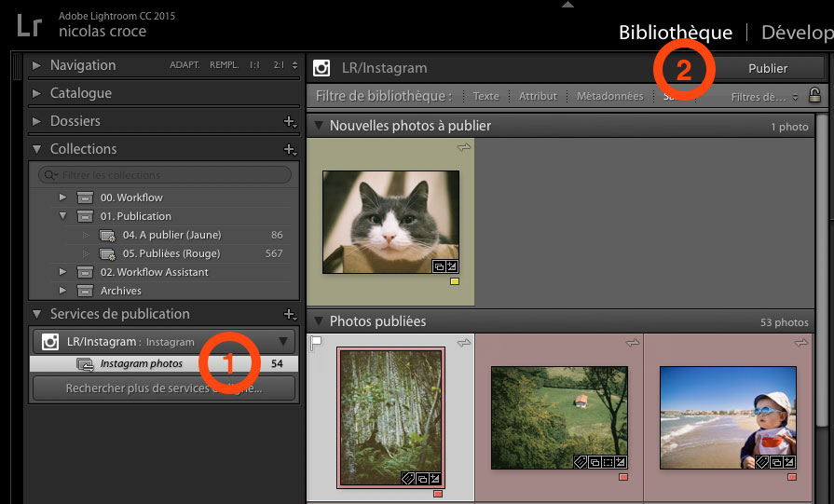The width and height of the screenshot is (834, 504).
Task: Enable the Texte library filter
Action: [485, 96]
